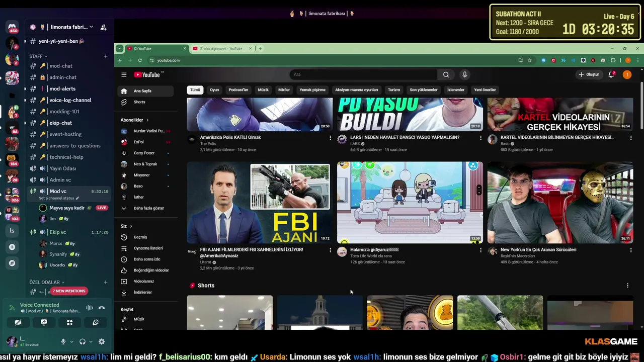Open Discord direct messages home
644x362 pixels.
pyautogui.click(x=12, y=27)
